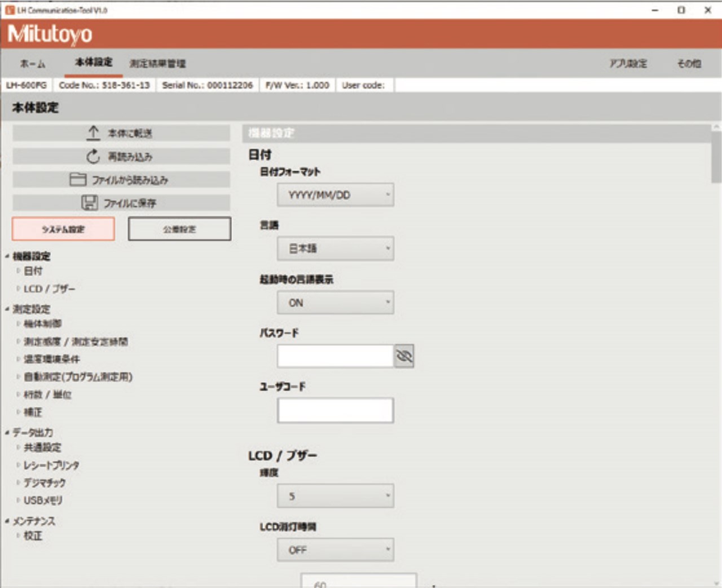Switch to the 公差設定 toggle button
This screenshot has width=722, height=588.
[179, 229]
